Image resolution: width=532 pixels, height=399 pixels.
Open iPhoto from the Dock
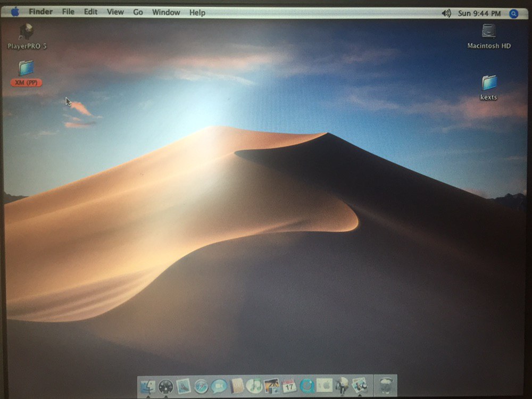pos(271,386)
